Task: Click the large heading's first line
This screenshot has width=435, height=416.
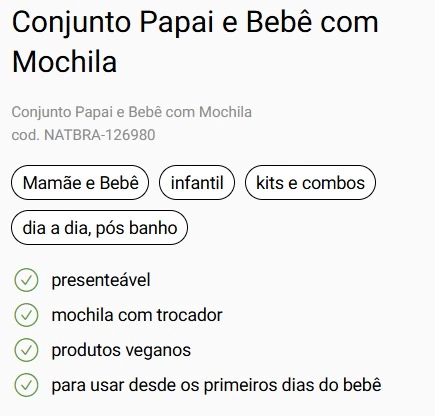Action: (195, 23)
